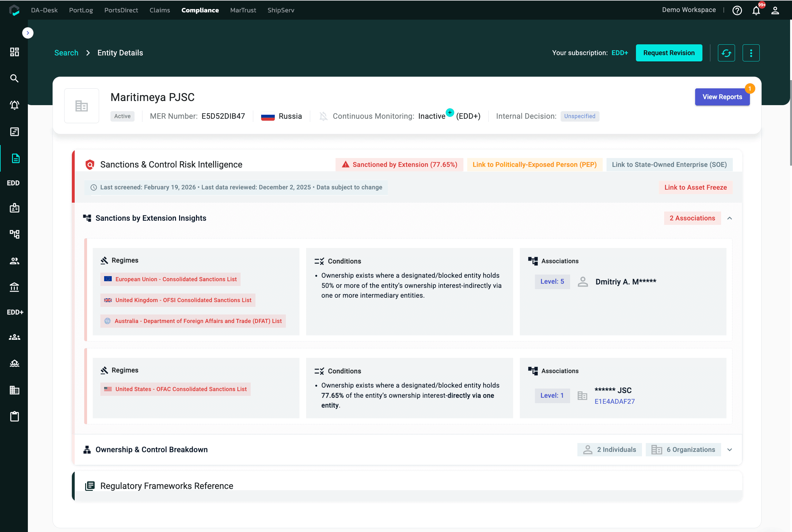Screen dimensions: 792x532
Task: Open the three-dot more options menu
Action: [751, 53]
